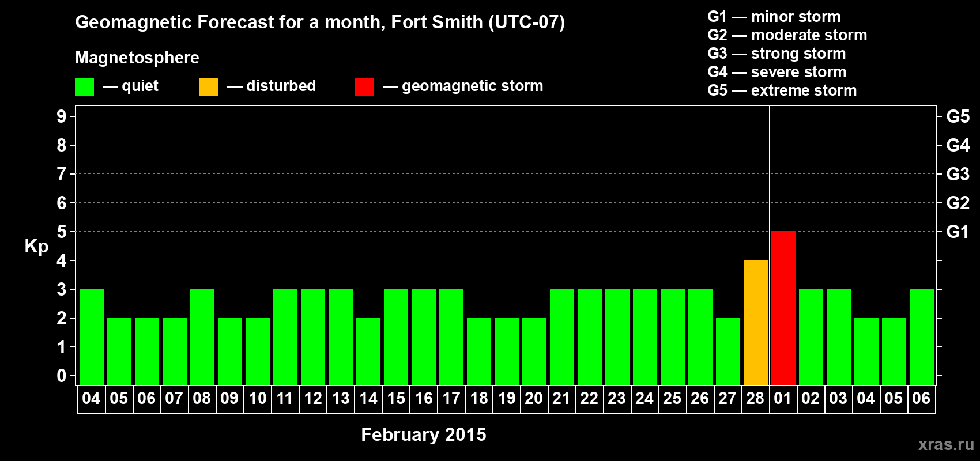This screenshot has width=980, height=461.
Task: Click the orange disturbed legend swatch
Action: (209, 87)
